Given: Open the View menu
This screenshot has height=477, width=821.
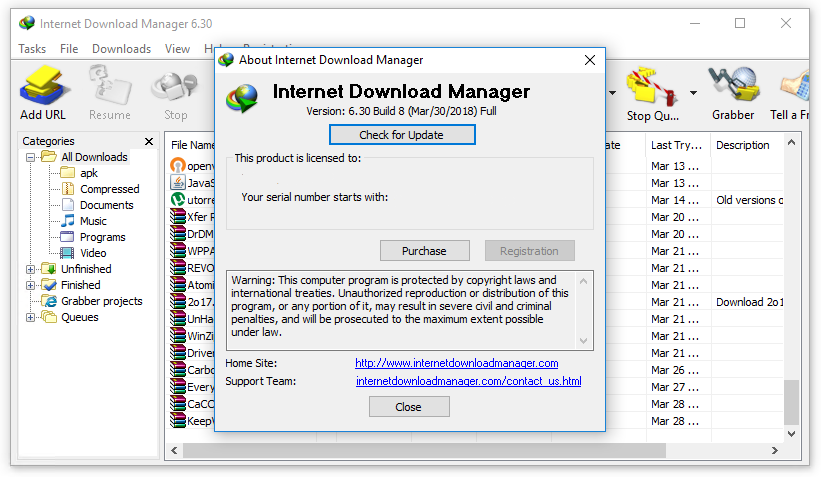Looking at the screenshot, I should point(177,49).
